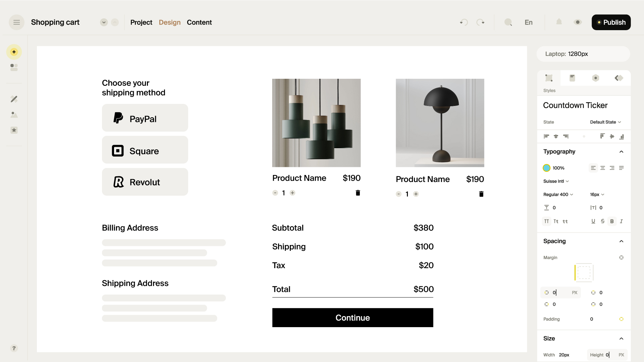The height and width of the screenshot is (362, 644).
Task: Click the star/favorites icon in sidebar
Action: coord(14,130)
